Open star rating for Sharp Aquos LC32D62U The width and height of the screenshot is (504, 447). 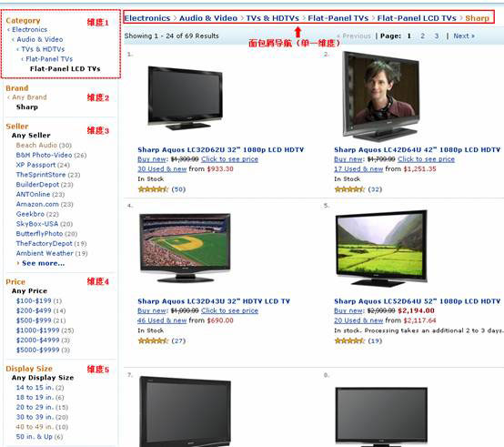pyautogui.click(x=153, y=189)
